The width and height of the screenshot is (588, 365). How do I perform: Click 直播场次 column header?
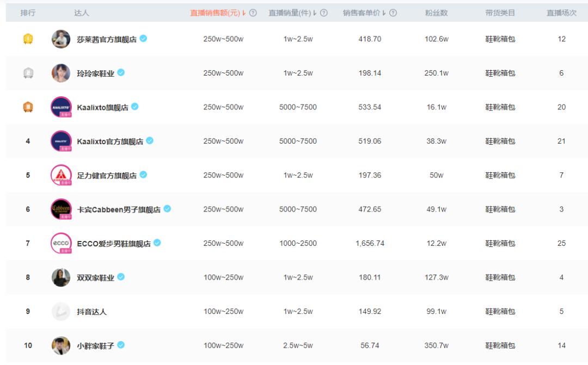[561, 13]
